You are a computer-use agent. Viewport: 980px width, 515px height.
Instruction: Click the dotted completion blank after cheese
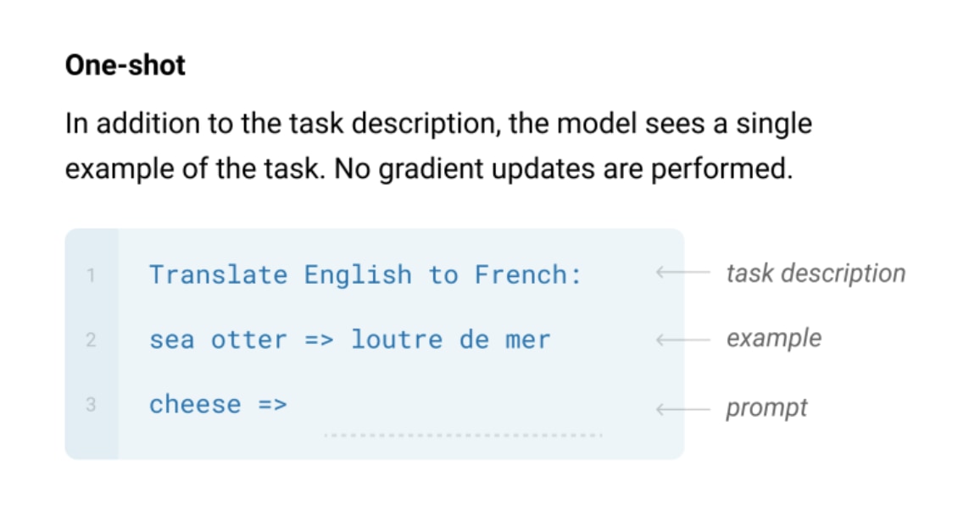[463, 435]
